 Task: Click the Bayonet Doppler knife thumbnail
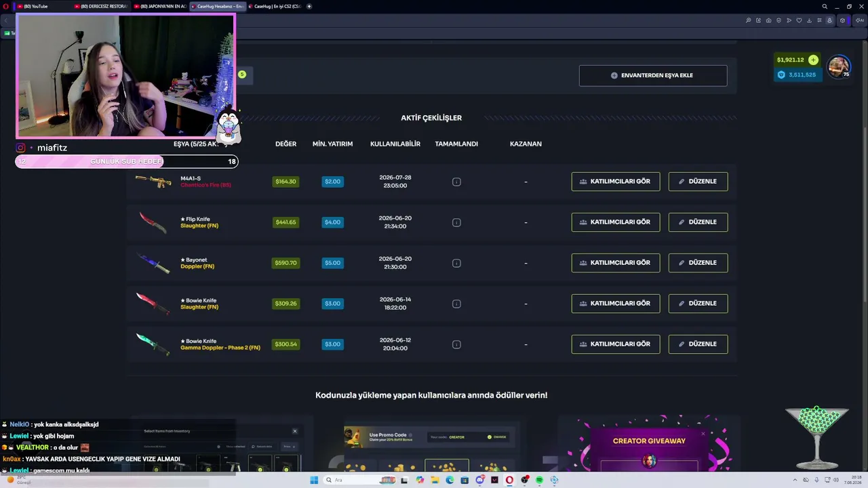pyautogui.click(x=153, y=263)
